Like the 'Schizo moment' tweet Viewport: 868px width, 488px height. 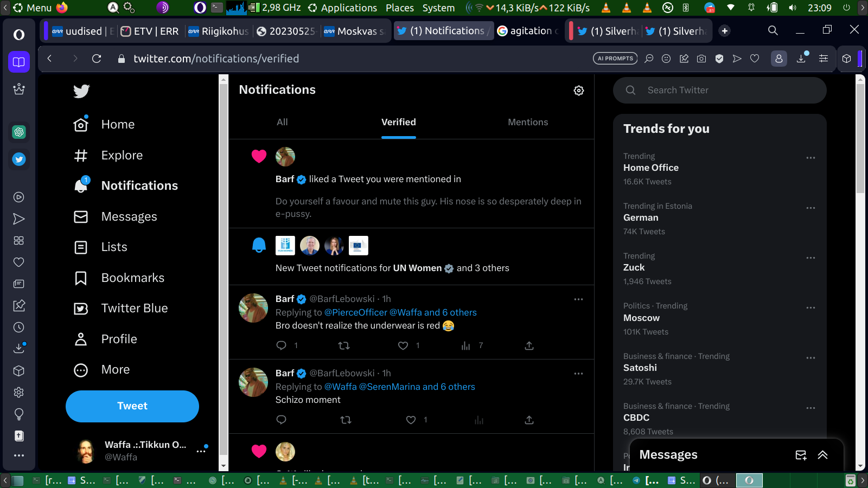tap(411, 420)
